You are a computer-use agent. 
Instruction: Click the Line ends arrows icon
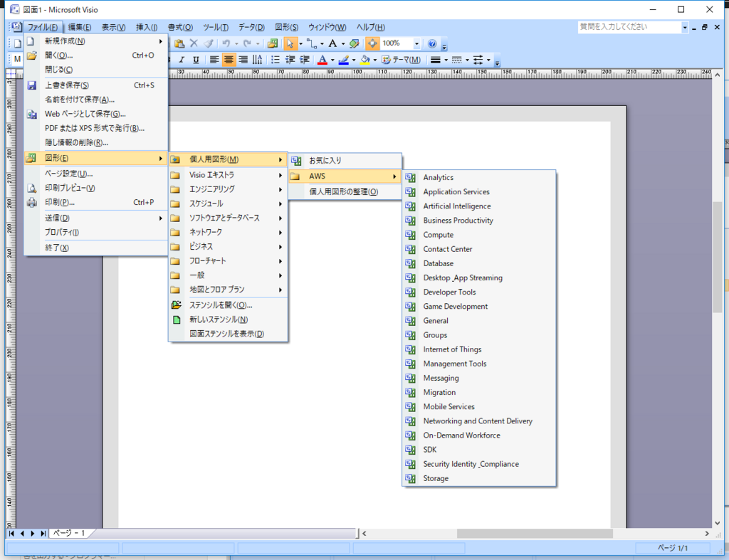pos(478,60)
